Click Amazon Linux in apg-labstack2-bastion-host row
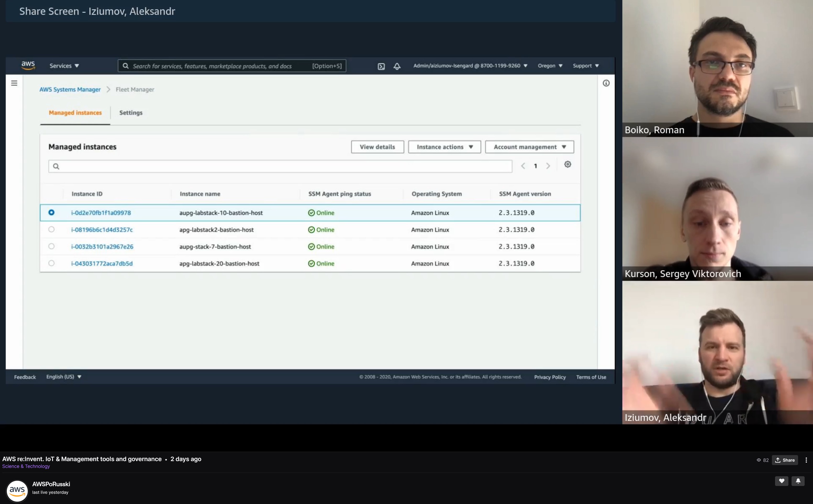 pyautogui.click(x=430, y=230)
